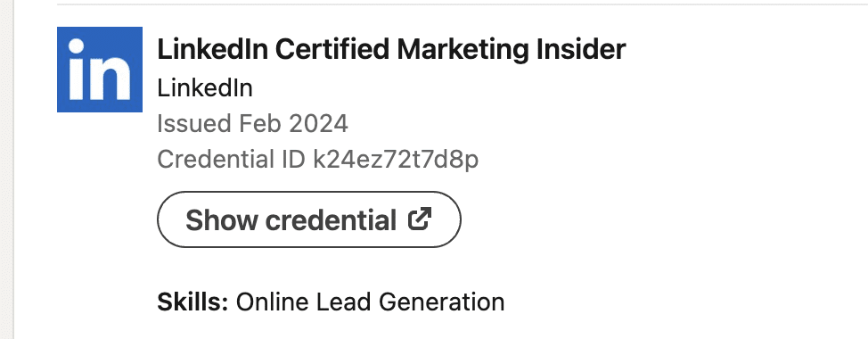The height and width of the screenshot is (339, 868).
Task: Click the horizontal divider above the certification entry
Action: 463,4
